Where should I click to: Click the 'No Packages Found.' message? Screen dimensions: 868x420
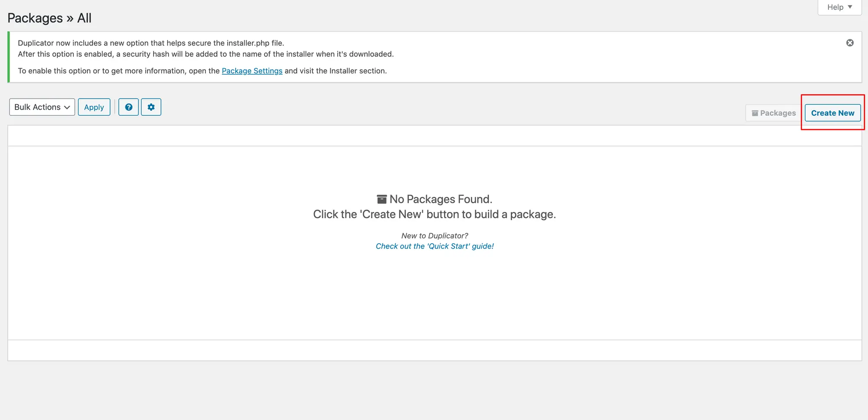coord(441,199)
